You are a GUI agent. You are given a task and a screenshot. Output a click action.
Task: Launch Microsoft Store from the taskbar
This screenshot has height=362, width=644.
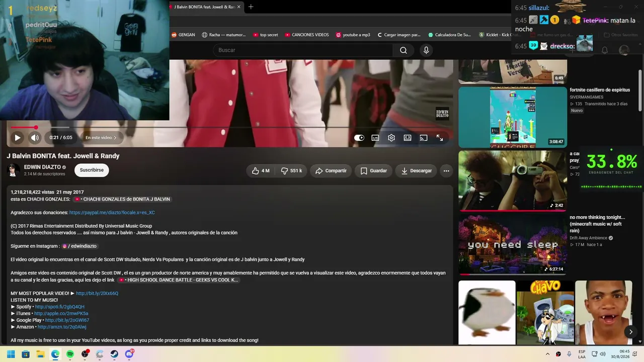pos(26,354)
